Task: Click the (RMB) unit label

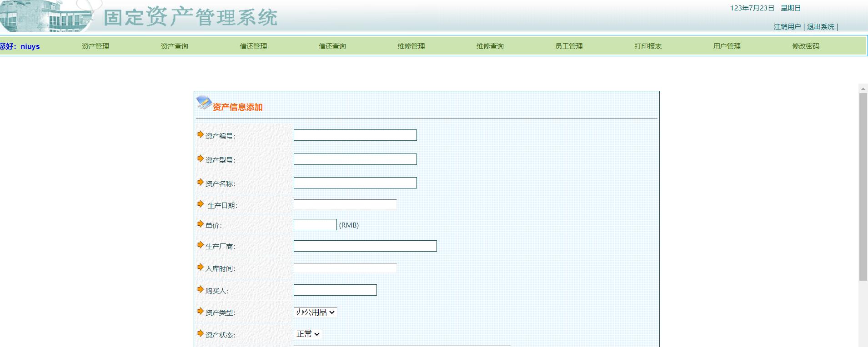Action: 349,225
